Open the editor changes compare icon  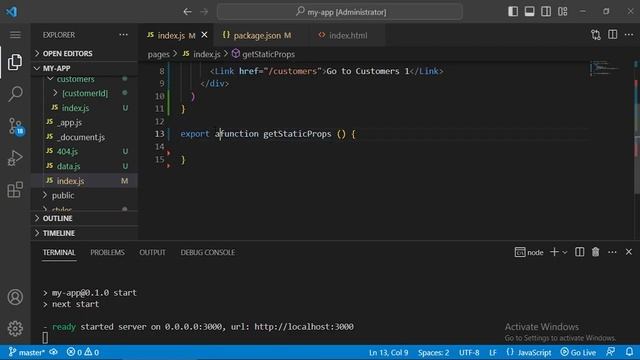click(596, 35)
